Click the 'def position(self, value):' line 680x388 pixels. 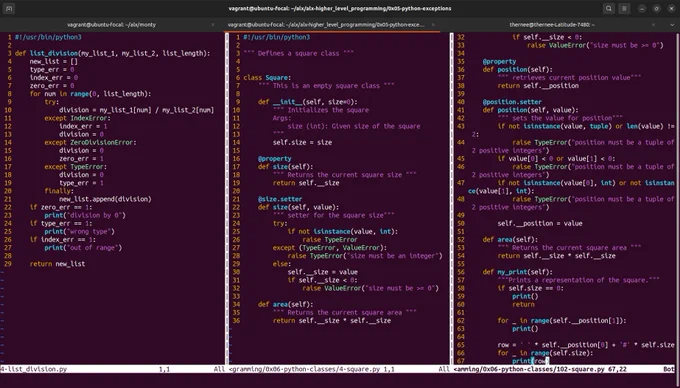point(530,110)
